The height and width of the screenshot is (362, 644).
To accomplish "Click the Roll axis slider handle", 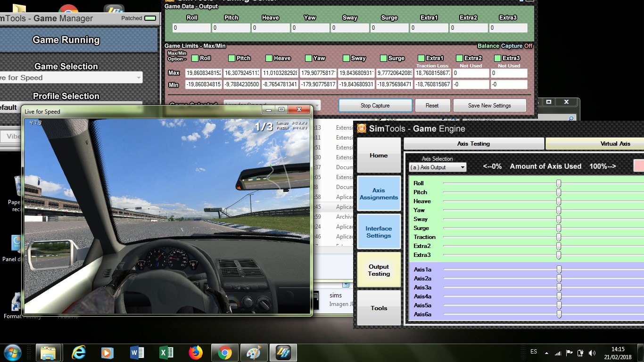I will click(x=559, y=183).
